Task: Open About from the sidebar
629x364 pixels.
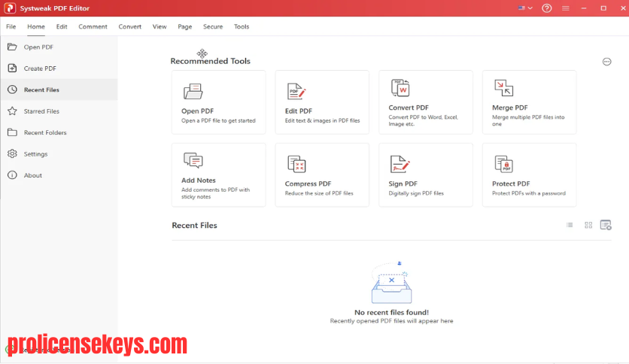Action: [59, 175]
